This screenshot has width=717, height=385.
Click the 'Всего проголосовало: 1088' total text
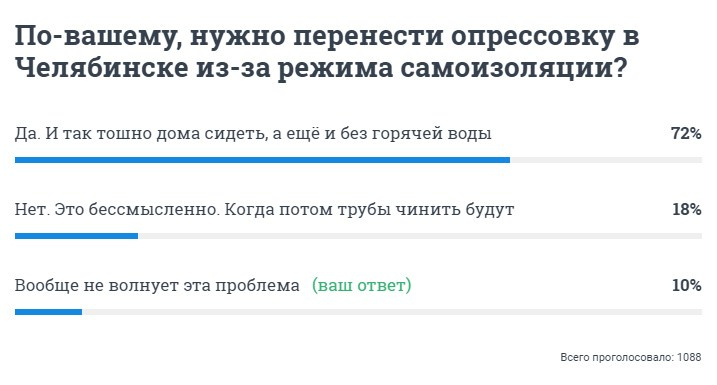click(x=631, y=357)
